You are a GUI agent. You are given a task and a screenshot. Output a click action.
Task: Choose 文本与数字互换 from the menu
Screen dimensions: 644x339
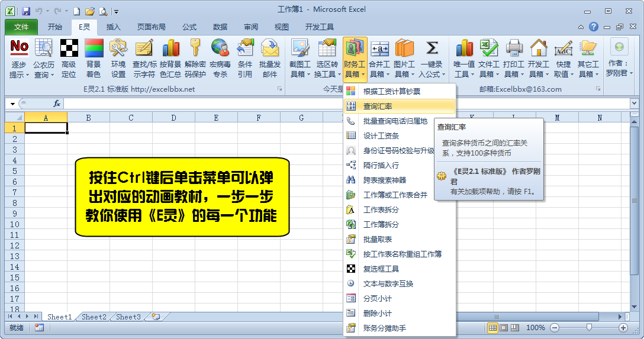click(x=400, y=283)
